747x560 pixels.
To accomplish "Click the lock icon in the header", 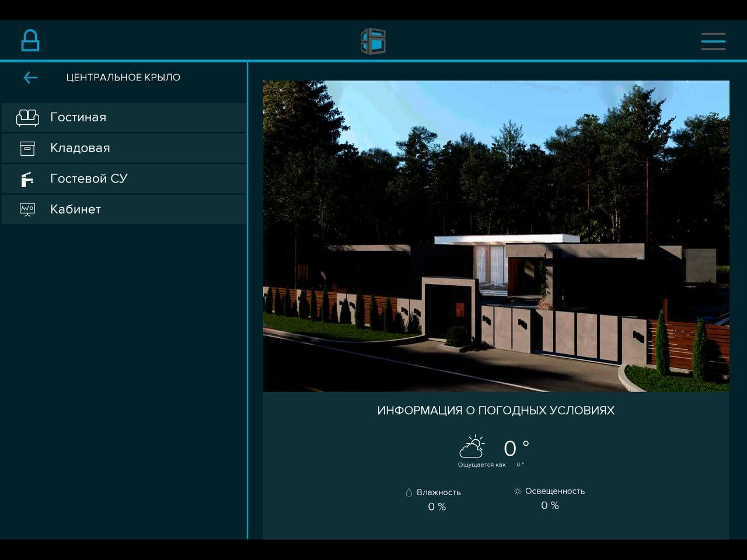I will point(30,41).
